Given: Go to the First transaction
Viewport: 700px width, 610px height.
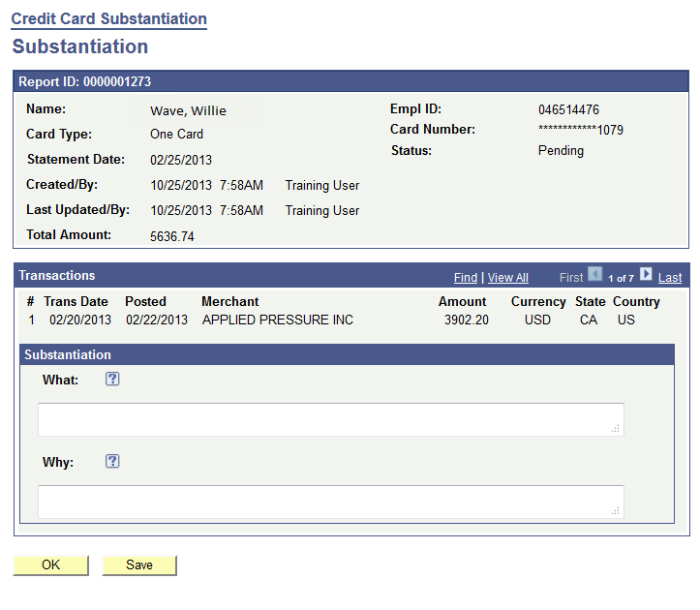Looking at the screenshot, I should 571,278.
